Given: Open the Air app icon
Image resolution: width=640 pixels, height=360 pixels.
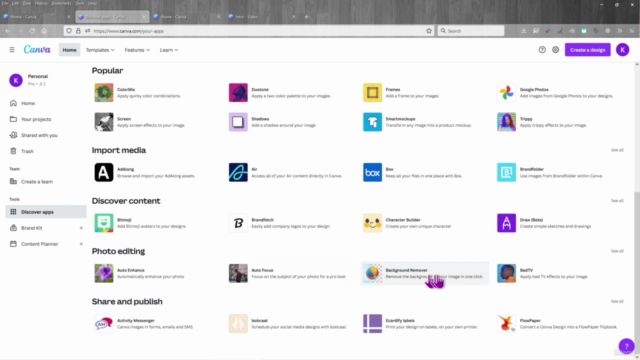Looking at the screenshot, I should (238, 172).
